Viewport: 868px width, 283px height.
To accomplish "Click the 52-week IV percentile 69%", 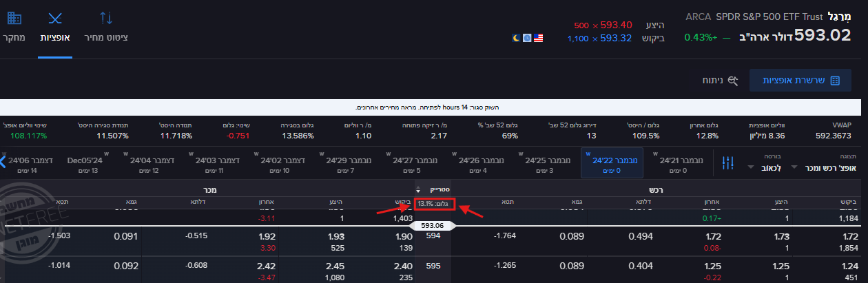I will pyautogui.click(x=510, y=136).
